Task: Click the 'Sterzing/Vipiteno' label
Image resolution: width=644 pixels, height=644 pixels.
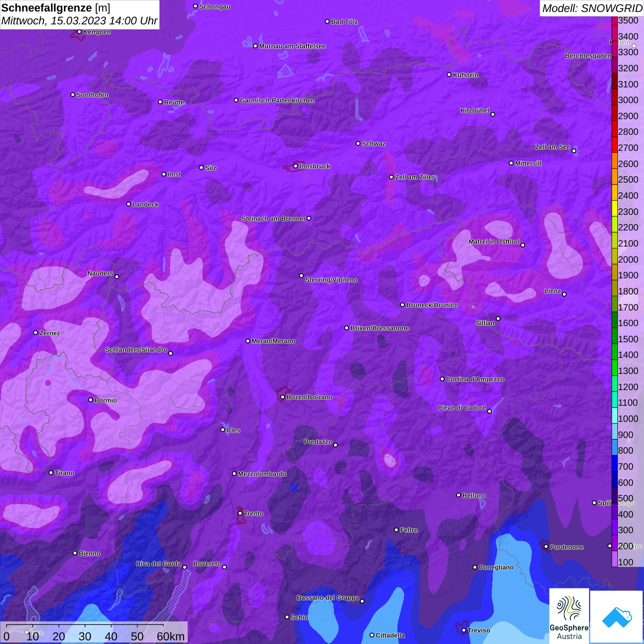Action: (x=331, y=280)
